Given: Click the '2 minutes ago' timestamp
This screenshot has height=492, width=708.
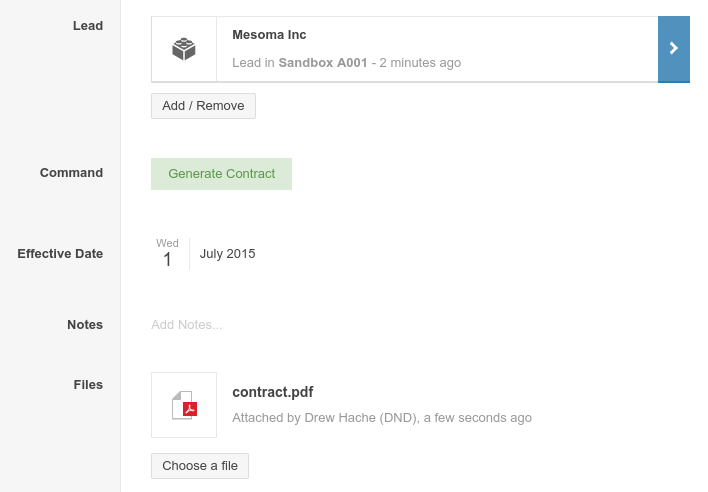Looking at the screenshot, I should [x=420, y=63].
